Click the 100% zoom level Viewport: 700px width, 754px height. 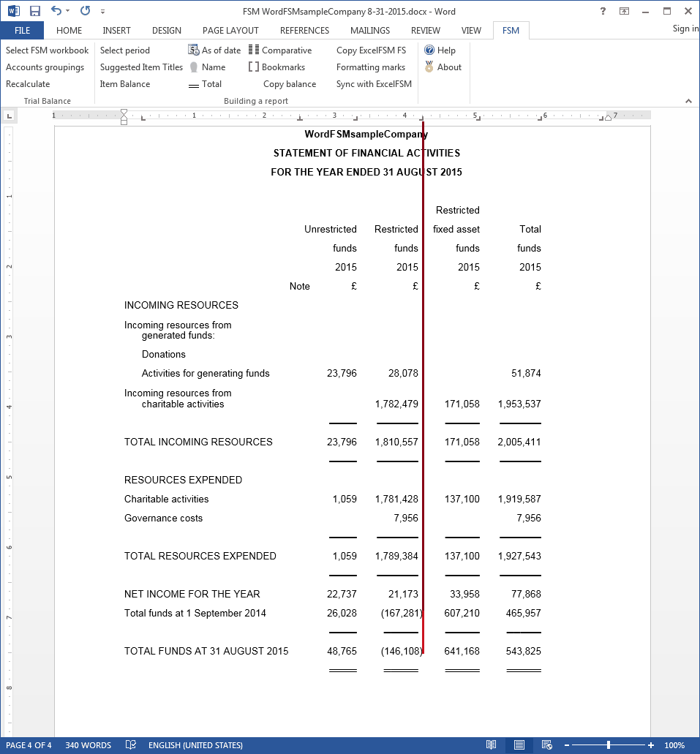(x=674, y=745)
